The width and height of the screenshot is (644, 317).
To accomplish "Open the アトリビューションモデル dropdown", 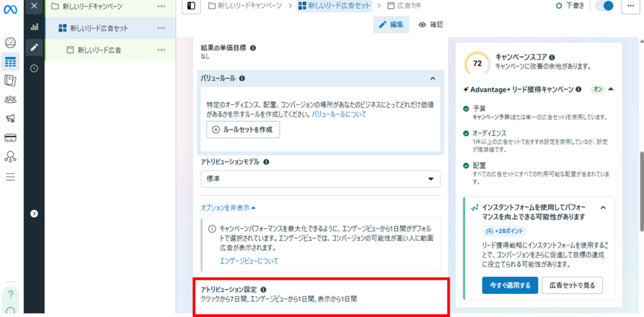I will (320, 179).
